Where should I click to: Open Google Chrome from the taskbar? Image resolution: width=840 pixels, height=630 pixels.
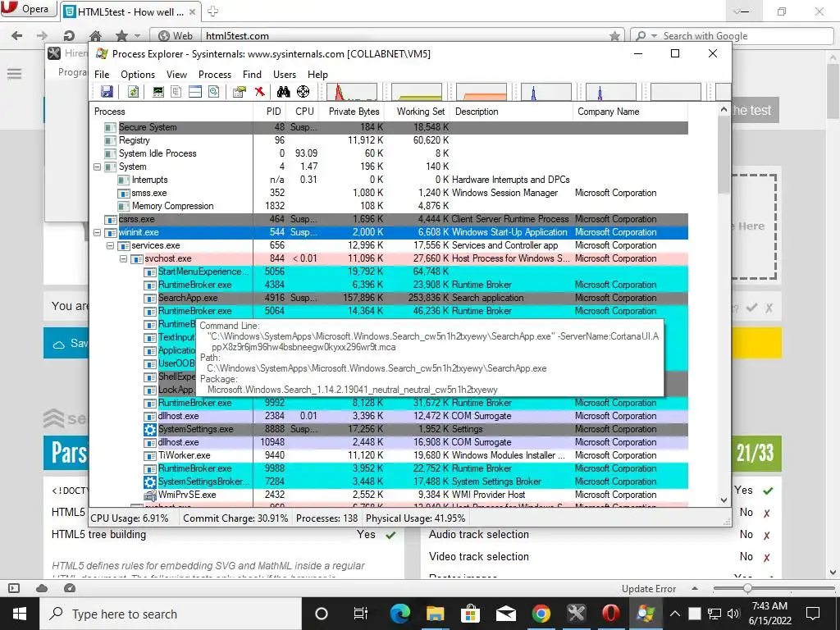click(541, 614)
